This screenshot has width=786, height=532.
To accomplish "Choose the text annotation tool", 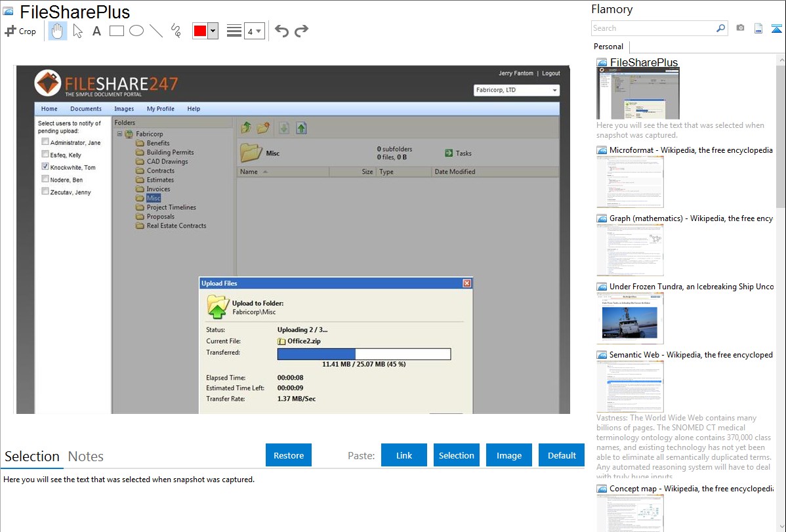I will [x=96, y=31].
